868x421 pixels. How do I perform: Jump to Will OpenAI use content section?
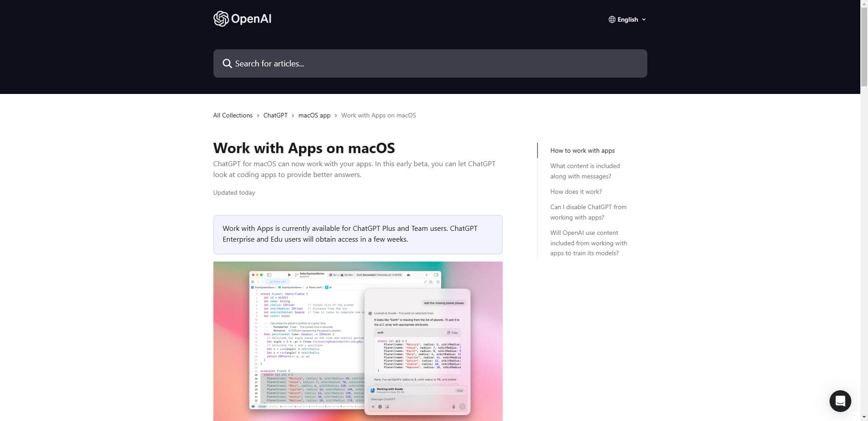click(589, 243)
